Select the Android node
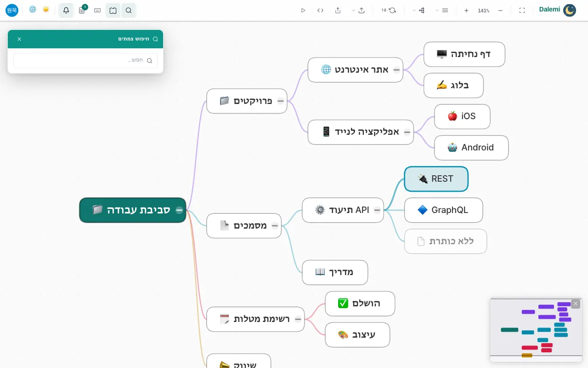The height and width of the screenshot is (368, 588). (471, 148)
